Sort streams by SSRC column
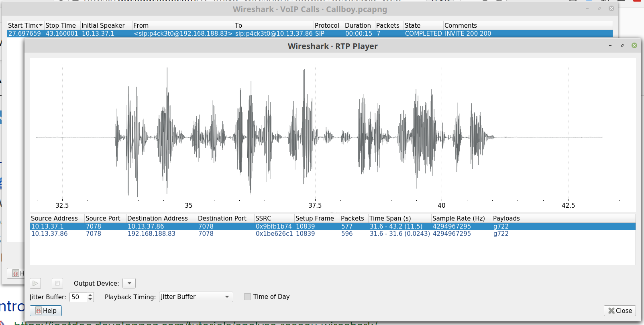This screenshot has width=644, height=325. tap(274, 218)
